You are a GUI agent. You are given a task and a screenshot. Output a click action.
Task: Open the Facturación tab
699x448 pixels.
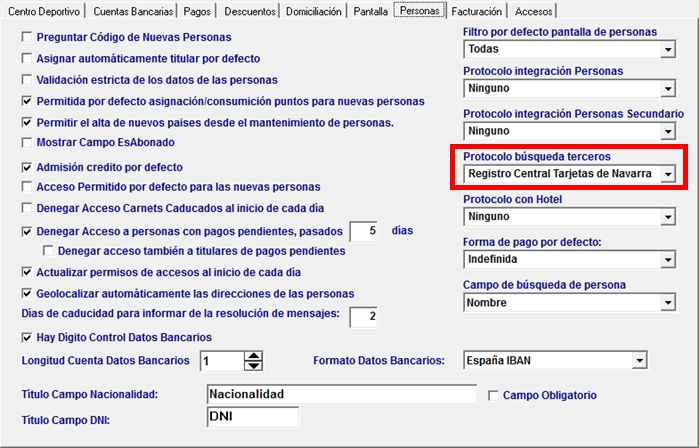click(x=477, y=11)
